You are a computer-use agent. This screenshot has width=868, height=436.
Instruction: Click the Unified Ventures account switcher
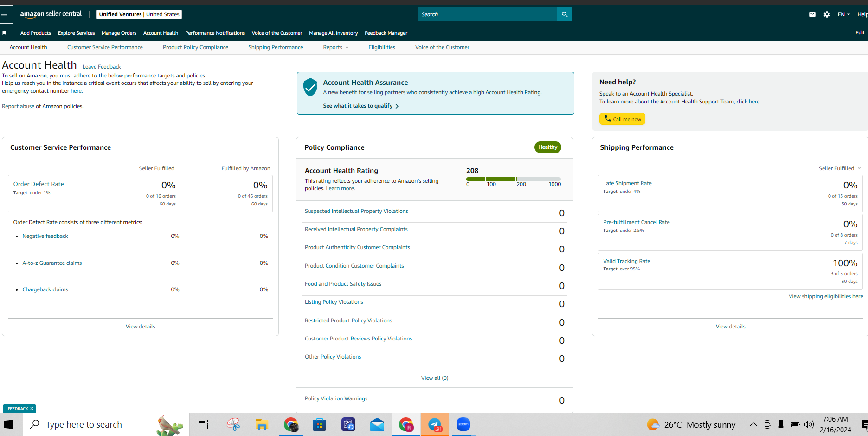coord(139,14)
